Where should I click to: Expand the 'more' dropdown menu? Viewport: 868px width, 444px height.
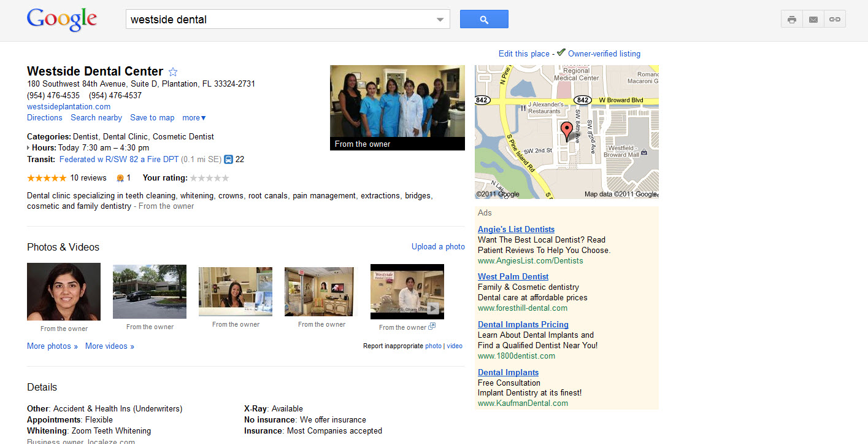pos(194,118)
